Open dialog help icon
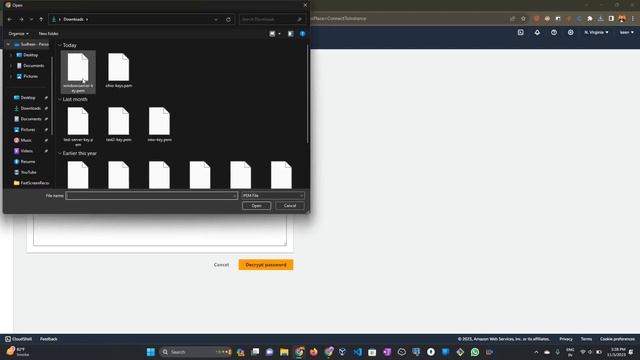640x360 pixels. pyautogui.click(x=302, y=34)
